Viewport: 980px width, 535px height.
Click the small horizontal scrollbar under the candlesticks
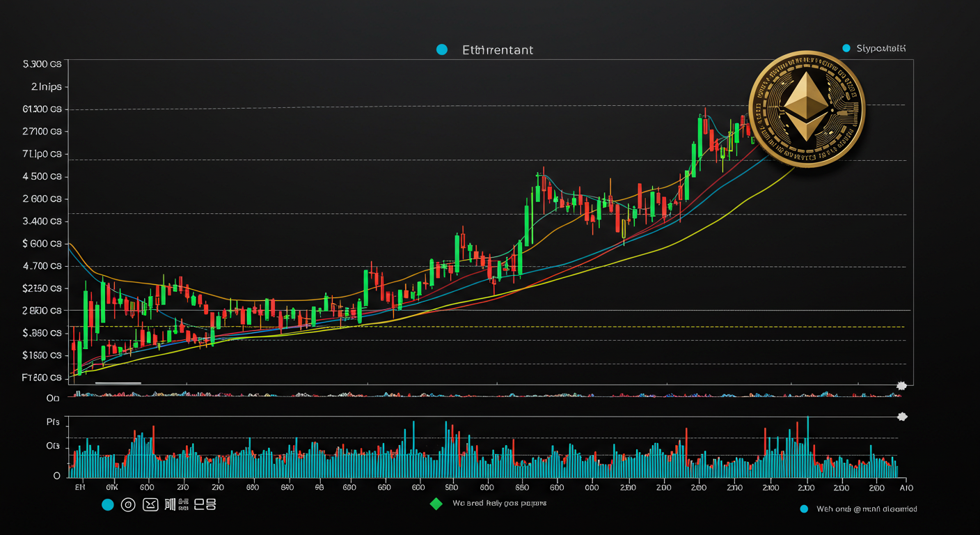pos(118,383)
